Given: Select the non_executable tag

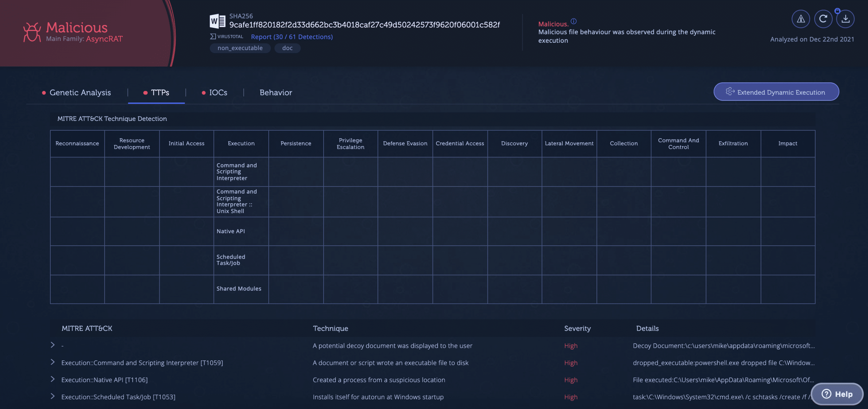Looking at the screenshot, I should tap(240, 48).
